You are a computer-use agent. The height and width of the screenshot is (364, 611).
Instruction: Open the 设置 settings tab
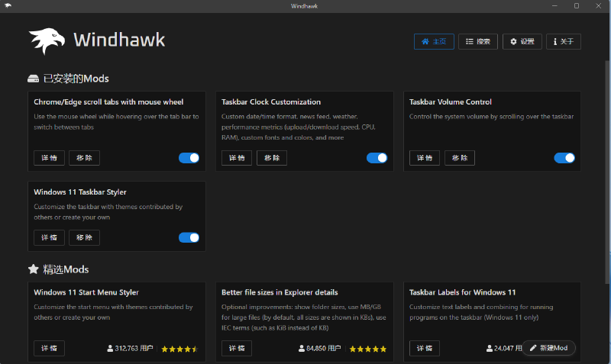522,41
